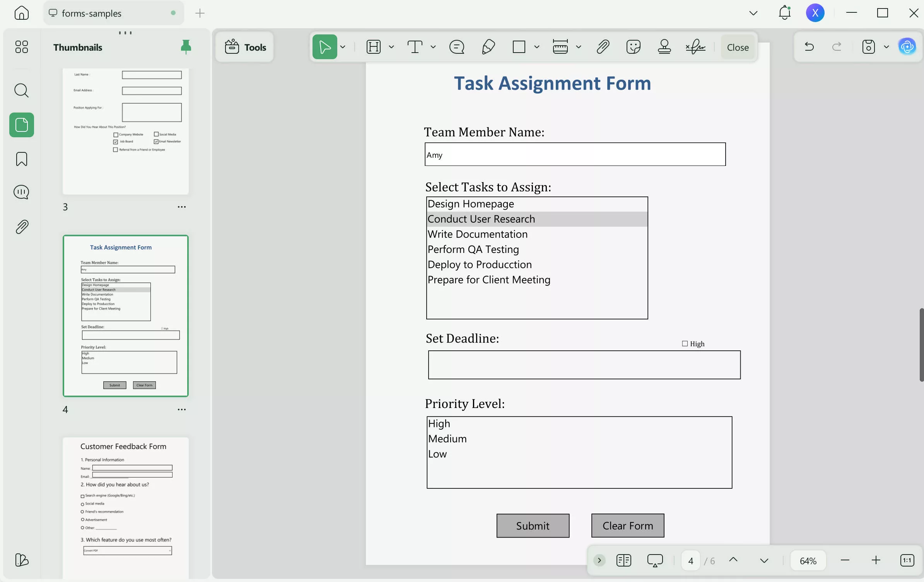924x582 pixels.
Task: Select the sticker tool icon
Action: 633,47
